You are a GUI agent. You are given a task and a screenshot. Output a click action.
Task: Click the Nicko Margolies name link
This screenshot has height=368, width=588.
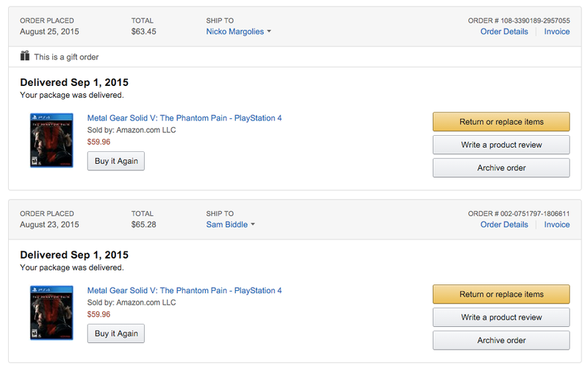(235, 32)
